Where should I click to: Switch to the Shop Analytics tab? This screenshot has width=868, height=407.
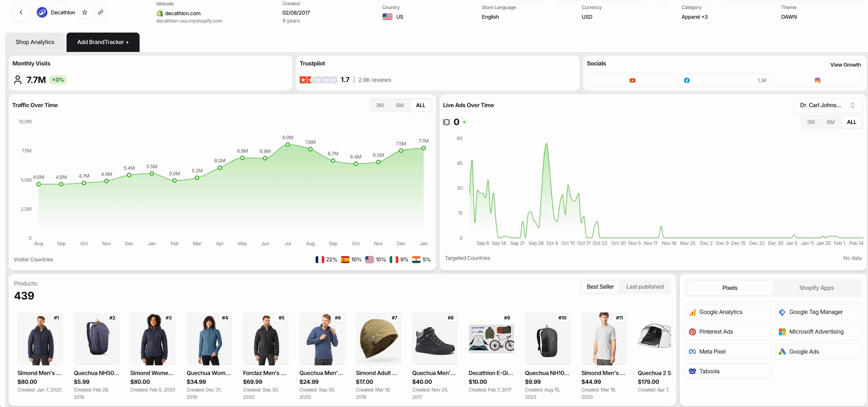(x=35, y=42)
